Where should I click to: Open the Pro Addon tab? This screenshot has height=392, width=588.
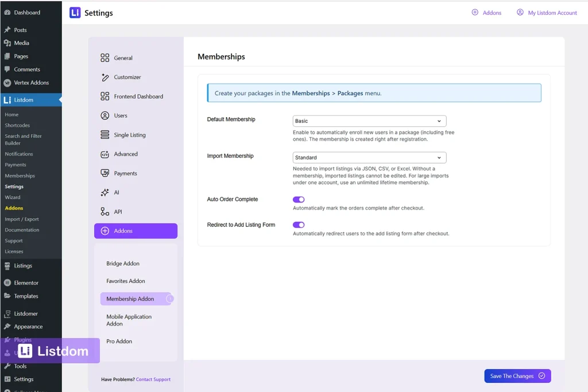[119, 341]
